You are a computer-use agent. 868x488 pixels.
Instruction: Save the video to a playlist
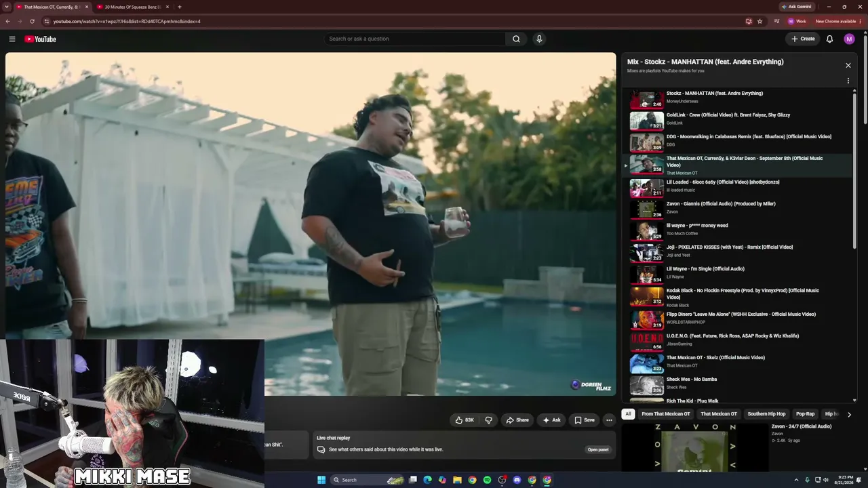[585, 420]
